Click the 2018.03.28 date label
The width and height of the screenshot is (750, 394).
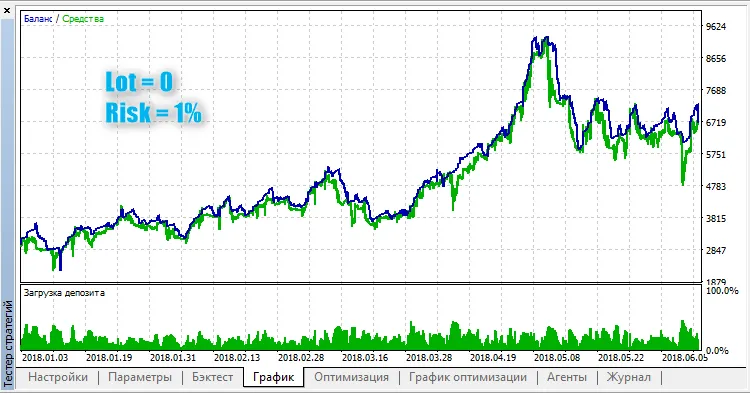tap(429, 358)
